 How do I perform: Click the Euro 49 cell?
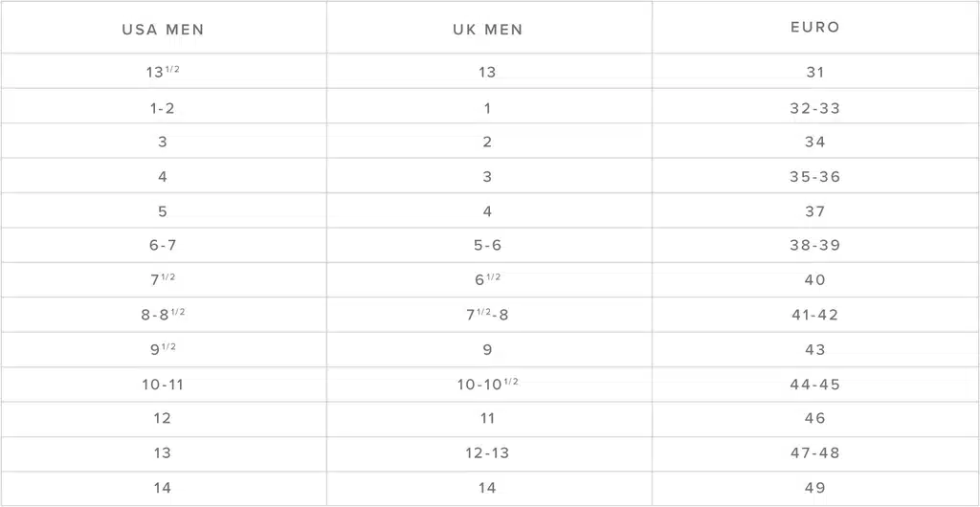tap(815, 488)
